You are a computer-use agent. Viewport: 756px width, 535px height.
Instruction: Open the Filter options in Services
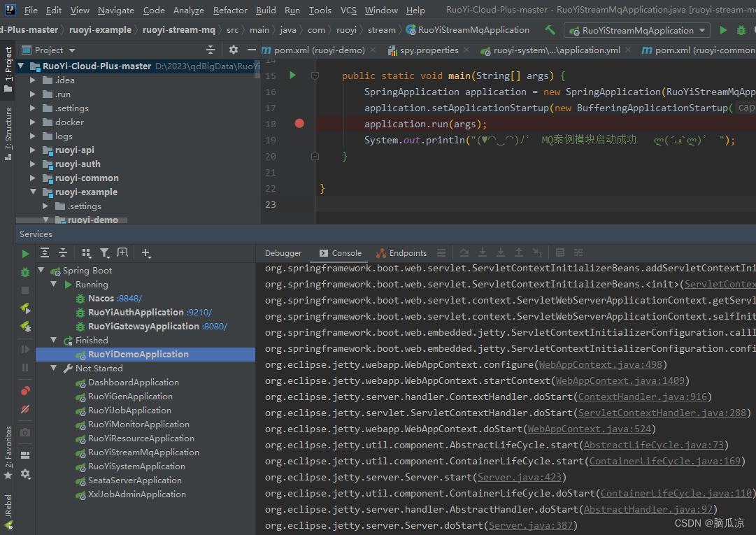[x=104, y=253]
